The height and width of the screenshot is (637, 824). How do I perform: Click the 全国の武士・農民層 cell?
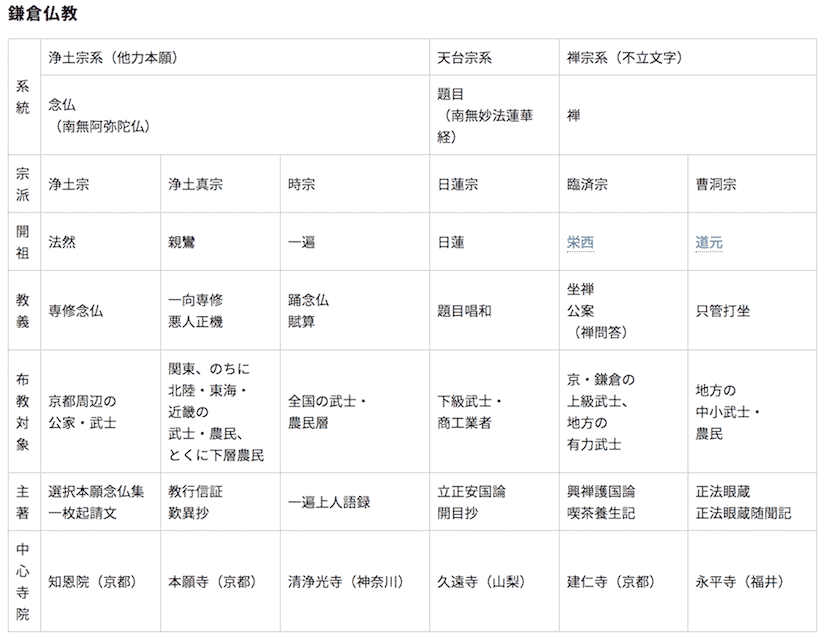pyautogui.click(x=355, y=412)
